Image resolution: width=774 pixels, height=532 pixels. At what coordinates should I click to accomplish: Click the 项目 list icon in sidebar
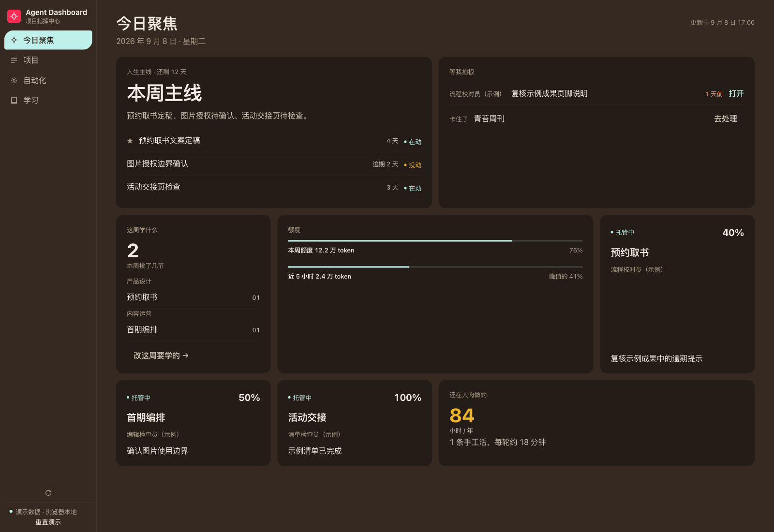14,60
